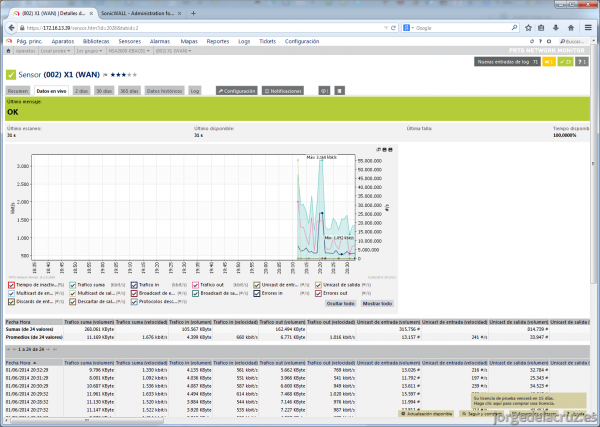Screen dimensions: 600x427
Task: Toggle the Protocolos desc... channel checkbox
Action: click(134, 302)
